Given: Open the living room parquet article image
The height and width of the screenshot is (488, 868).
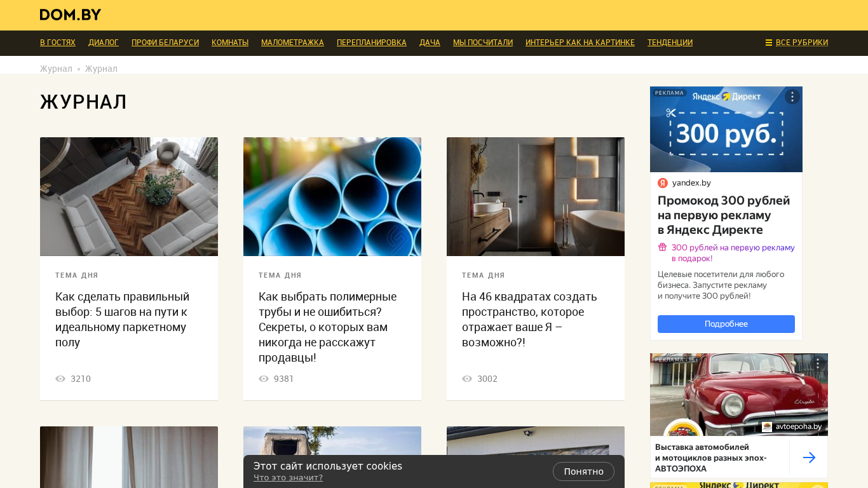Looking at the screenshot, I should click(129, 197).
